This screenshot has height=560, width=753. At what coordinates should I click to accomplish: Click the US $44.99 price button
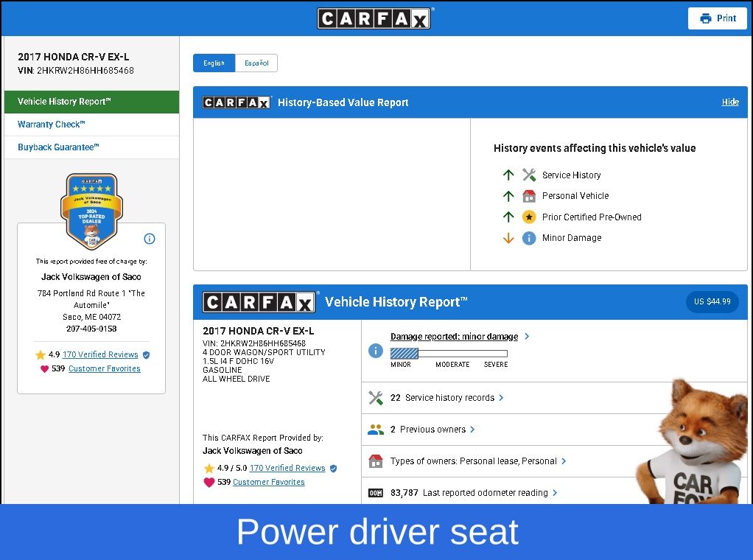click(x=712, y=301)
